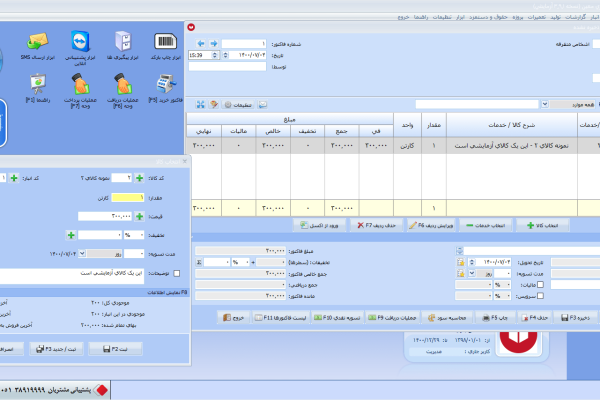600x400 pixels.
Task: Click the ورود از اکسل (import from Excel) button
Action: point(320,225)
